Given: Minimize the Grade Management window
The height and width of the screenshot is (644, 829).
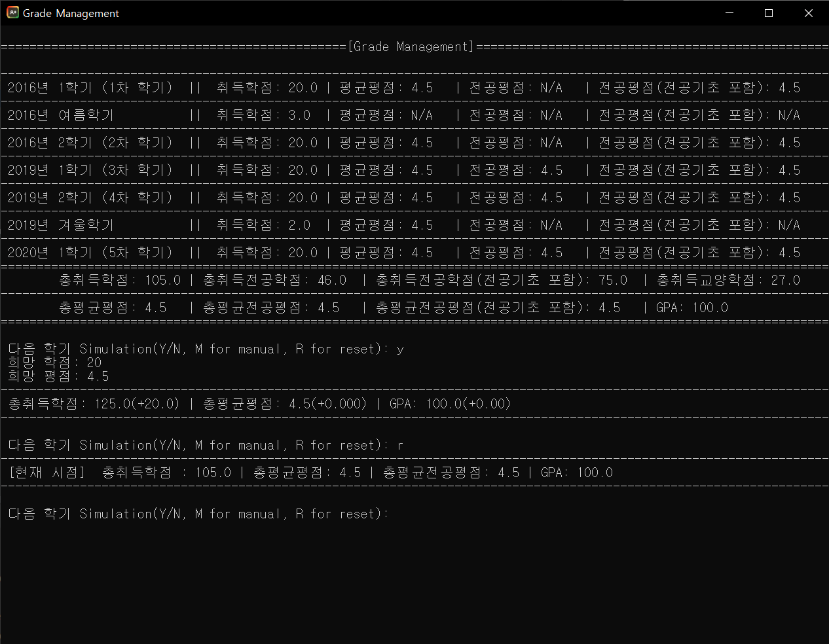Looking at the screenshot, I should pos(729,13).
